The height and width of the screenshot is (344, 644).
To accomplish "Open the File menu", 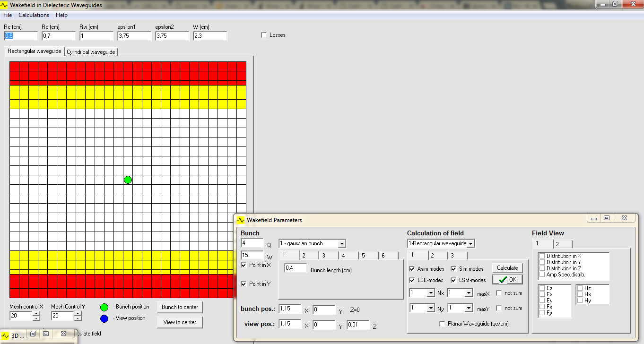I will [8, 15].
